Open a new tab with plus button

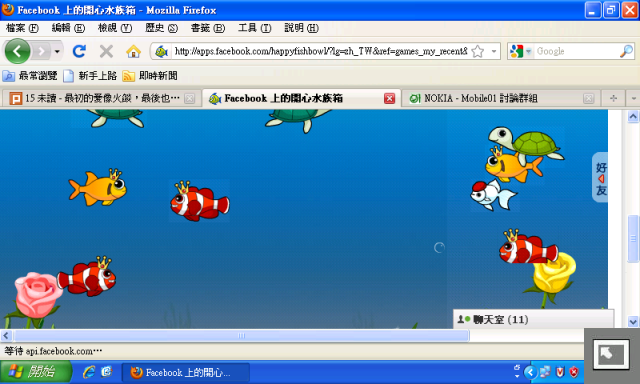coord(613,98)
